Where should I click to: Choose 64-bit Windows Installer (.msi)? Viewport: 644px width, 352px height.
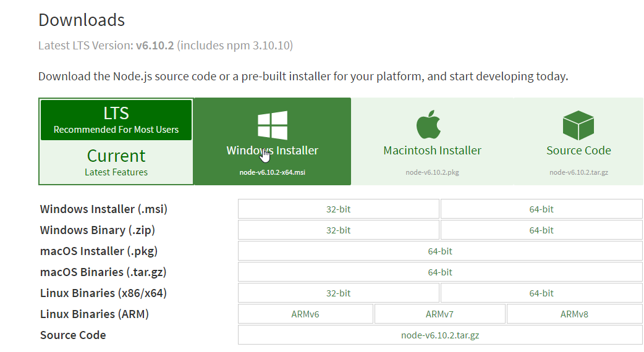541,209
